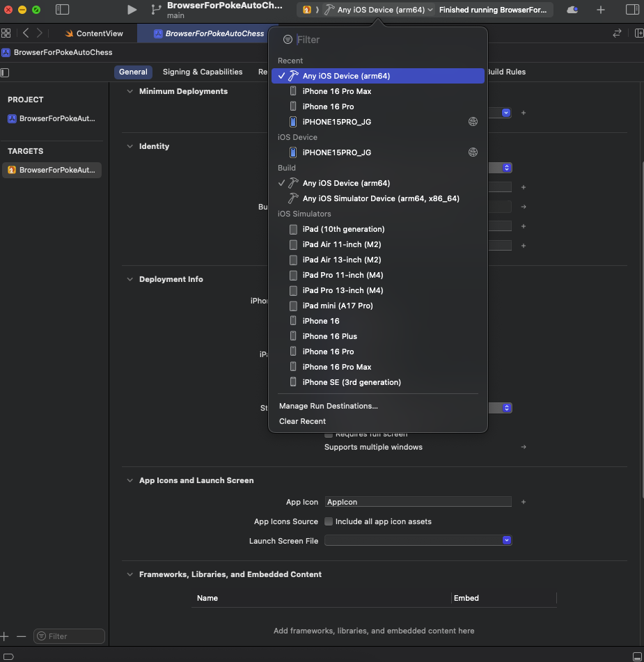Go forward with the right chevron
The width and height of the screenshot is (644, 662).
pyautogui.click(x=39, y=33)
